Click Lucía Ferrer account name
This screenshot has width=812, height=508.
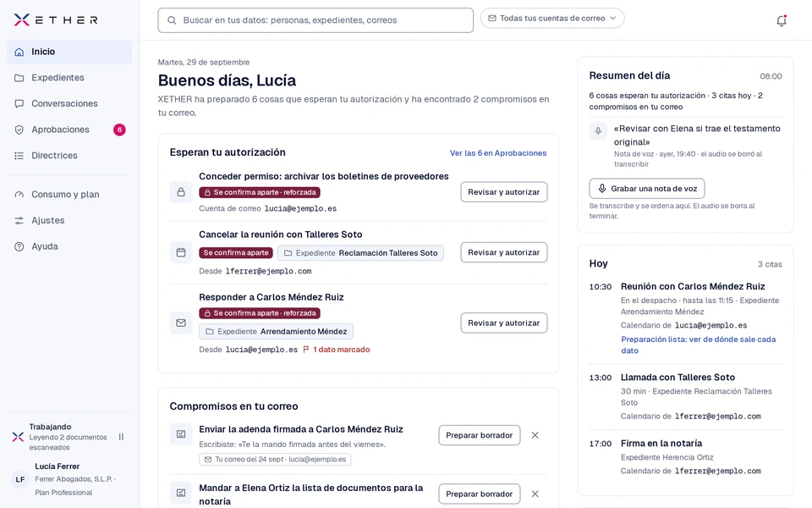point(57,466)
